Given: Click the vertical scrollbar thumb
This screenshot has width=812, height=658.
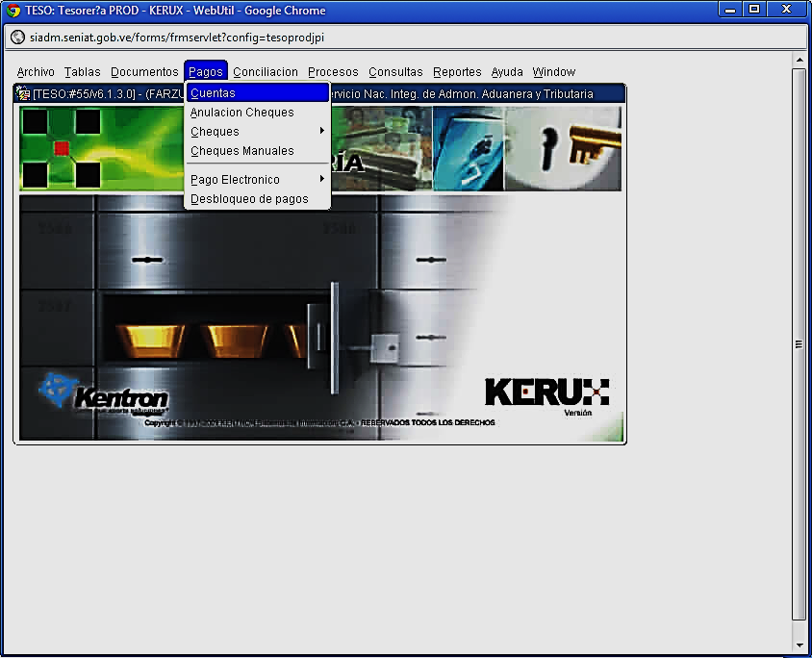Looking at the screenshot, I should [799, 344].
